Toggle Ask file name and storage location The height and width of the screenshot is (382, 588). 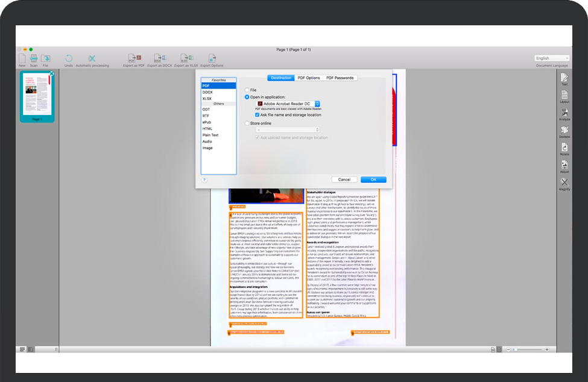tap(257, 114)
